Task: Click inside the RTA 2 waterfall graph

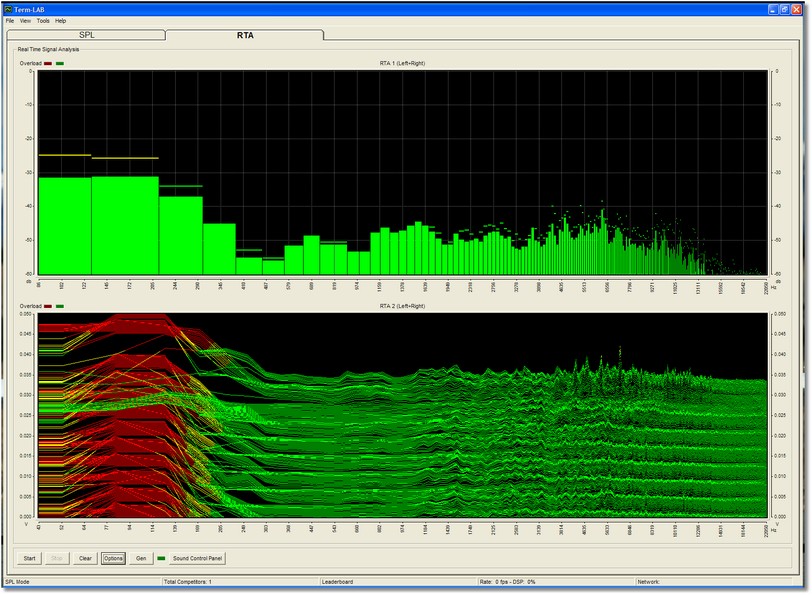Action: pyautogui.click(x=402, y=415)
